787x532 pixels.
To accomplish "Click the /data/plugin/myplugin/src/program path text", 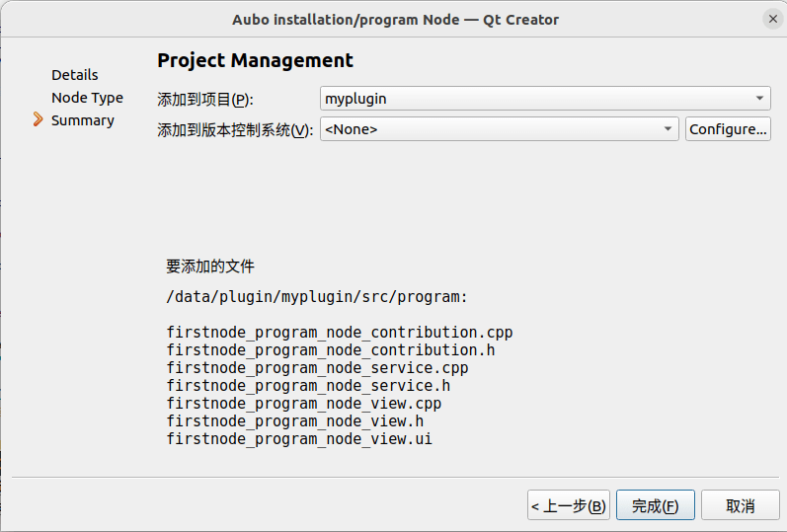I will (x=317, y=297).
